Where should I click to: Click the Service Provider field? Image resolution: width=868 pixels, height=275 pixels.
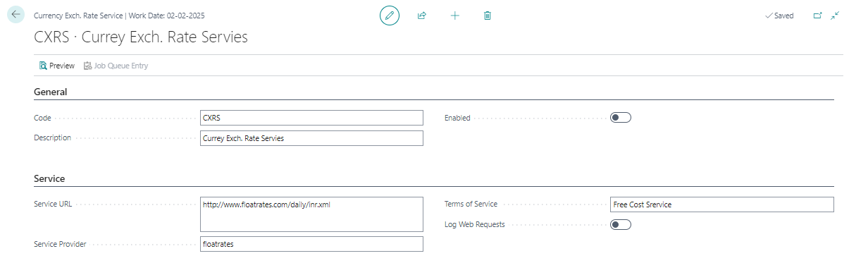pos(311,244)
